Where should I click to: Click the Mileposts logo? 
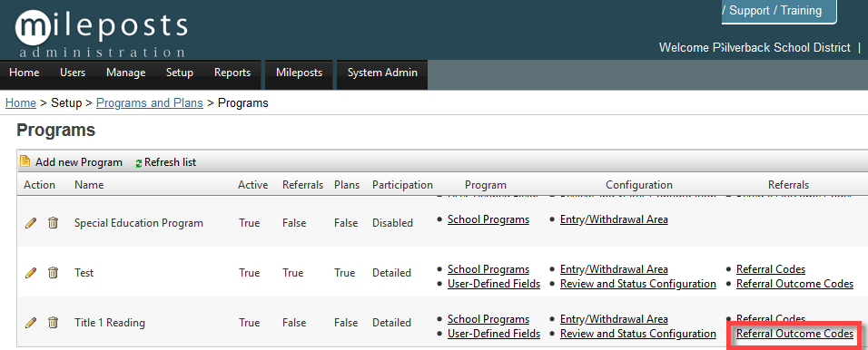click(x=102, y=31)
